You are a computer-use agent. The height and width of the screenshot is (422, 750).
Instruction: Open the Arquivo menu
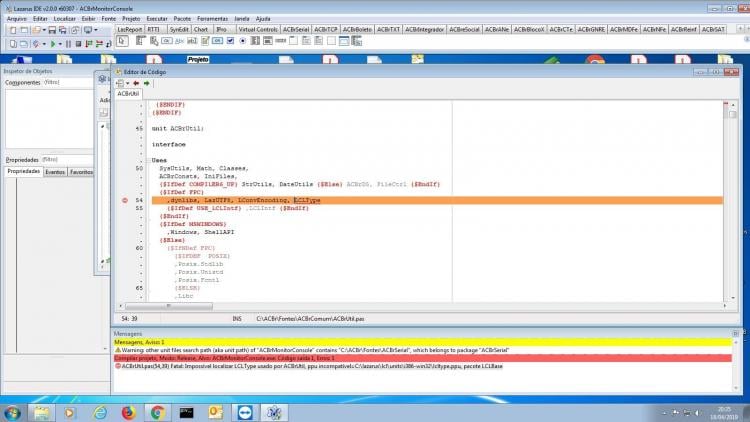(x=17, y=19)
